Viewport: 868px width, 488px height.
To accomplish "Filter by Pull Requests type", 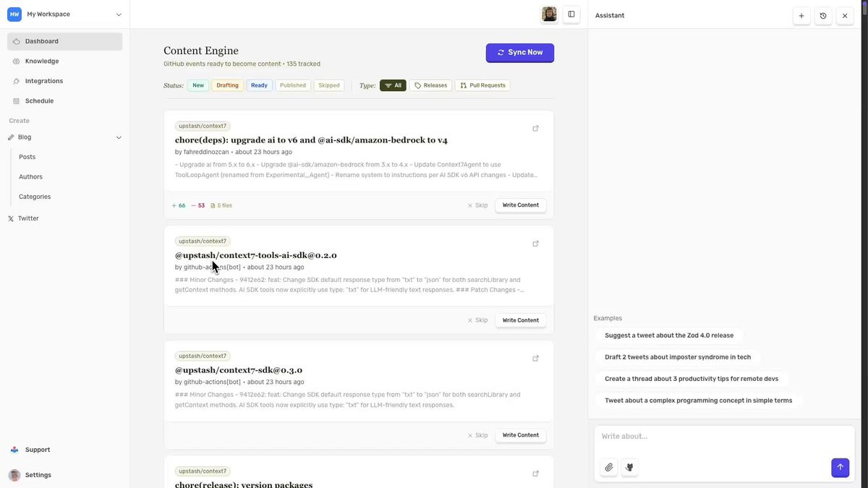I will (482, 85).
